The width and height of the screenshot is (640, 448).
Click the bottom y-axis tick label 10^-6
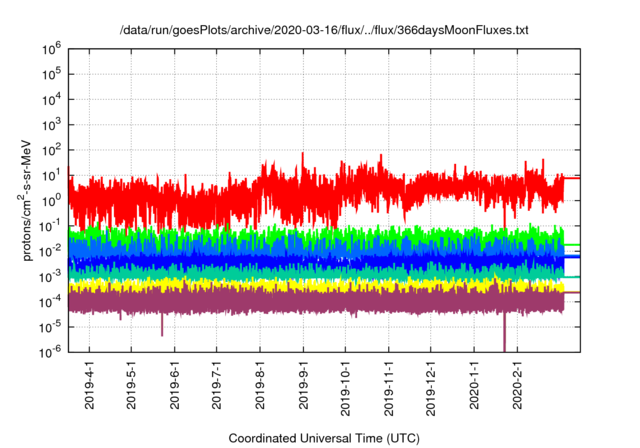pos(50,351)
